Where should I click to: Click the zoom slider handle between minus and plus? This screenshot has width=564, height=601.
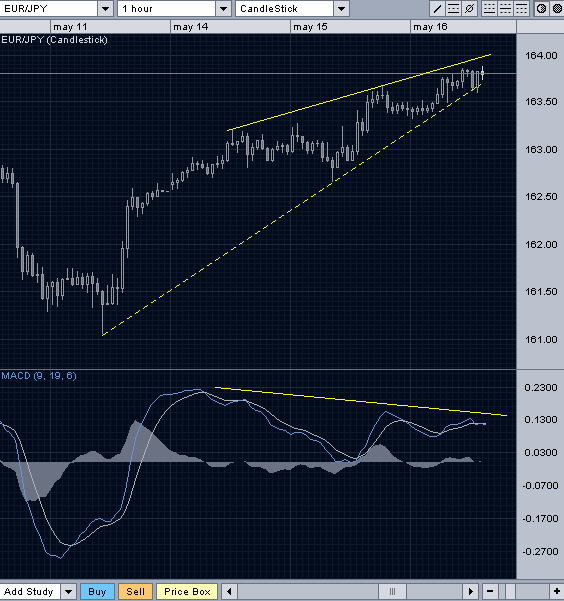pyautogui.click(x=510, y=591)
